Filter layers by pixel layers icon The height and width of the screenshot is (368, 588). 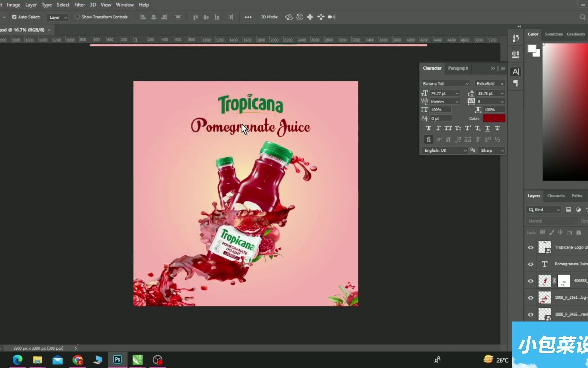(x=568, y=210)
